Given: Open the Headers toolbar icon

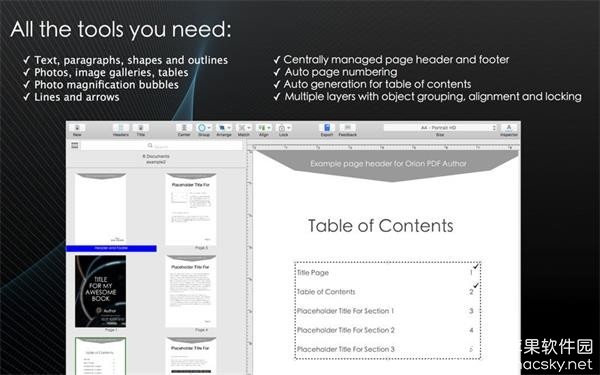Looking at the screenshot, I should 121,128.
